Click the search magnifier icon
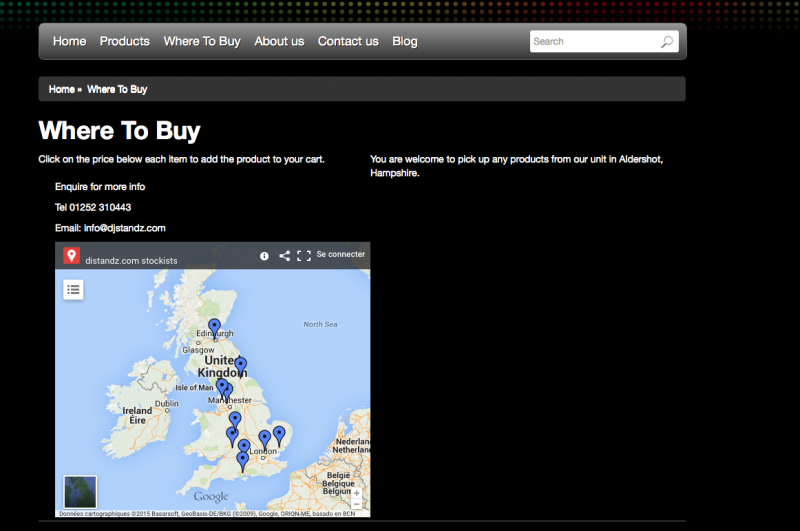 (x=667, y=42)
